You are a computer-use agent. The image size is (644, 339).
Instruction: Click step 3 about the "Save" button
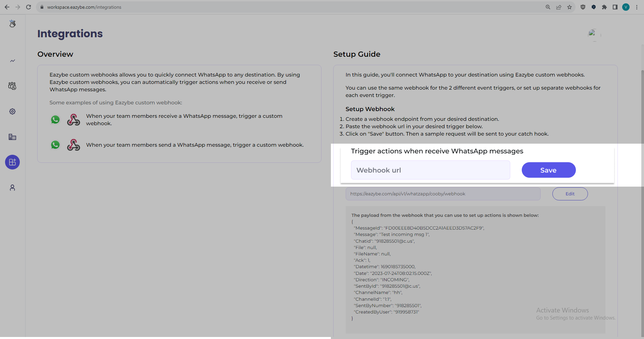447,134
